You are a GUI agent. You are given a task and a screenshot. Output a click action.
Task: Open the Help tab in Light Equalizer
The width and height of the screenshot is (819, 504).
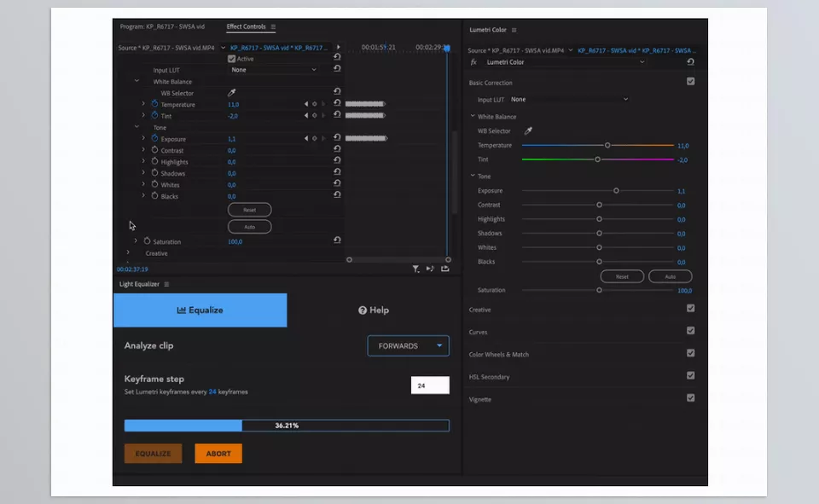[374, 310]
